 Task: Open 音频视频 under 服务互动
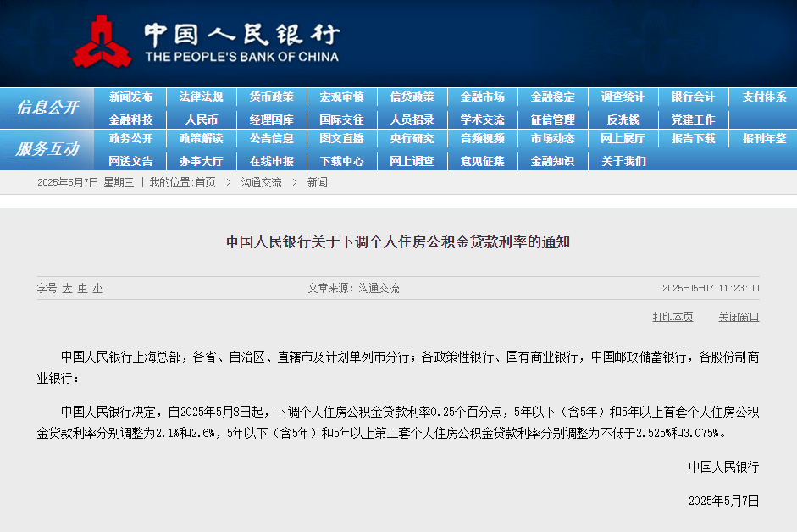[483, 138]
